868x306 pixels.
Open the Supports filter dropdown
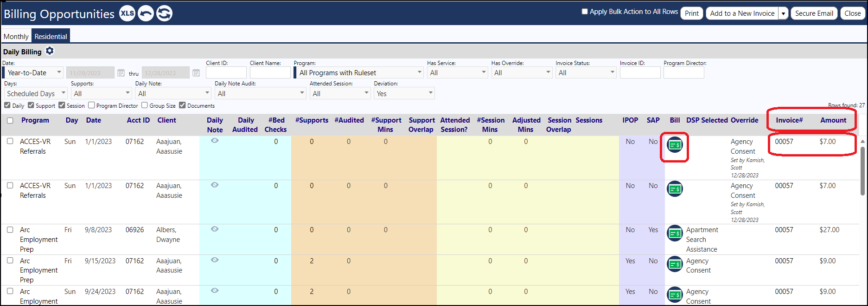point(101,93)
